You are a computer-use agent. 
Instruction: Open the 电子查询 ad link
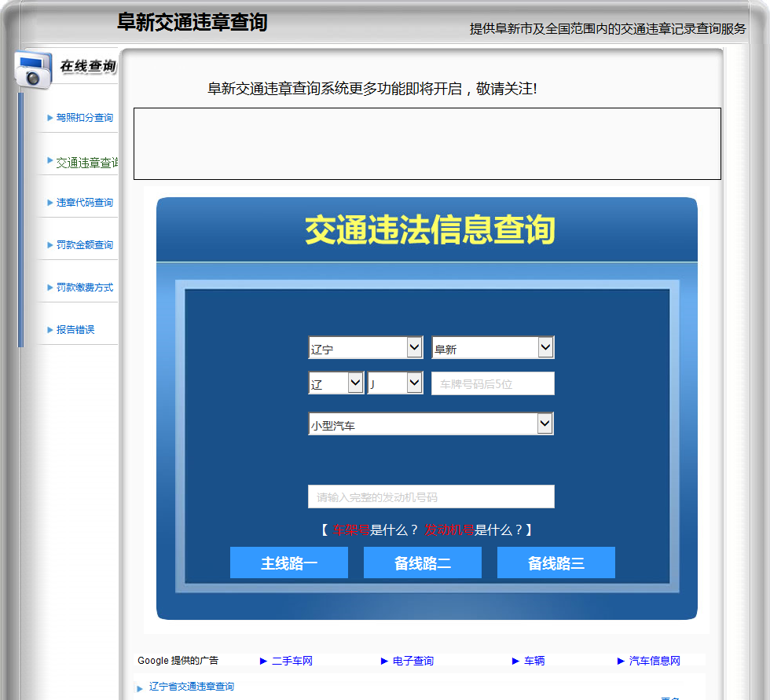click(413, 661)
